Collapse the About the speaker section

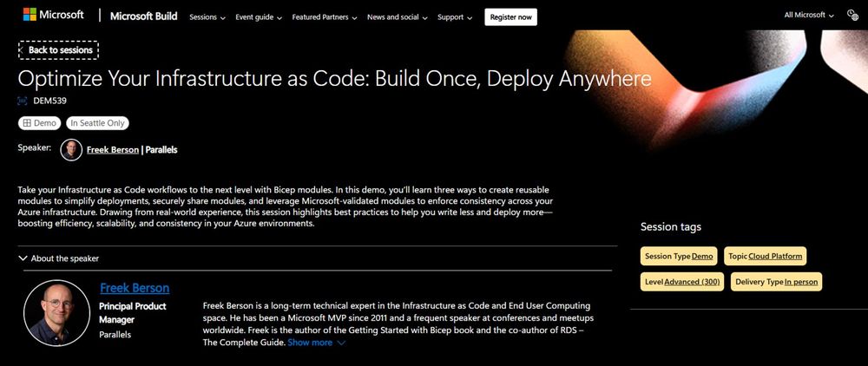[x=59, y=258]
